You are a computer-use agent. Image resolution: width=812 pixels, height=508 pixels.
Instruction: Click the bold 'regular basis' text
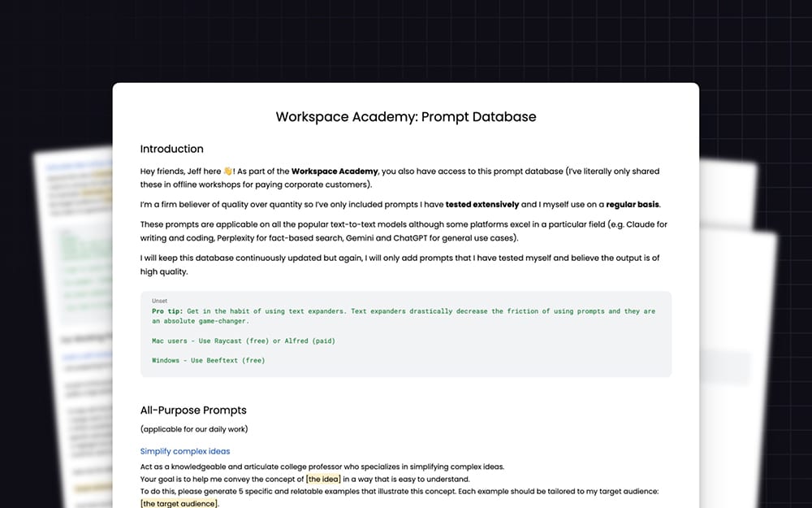click(x=633, y=204)
